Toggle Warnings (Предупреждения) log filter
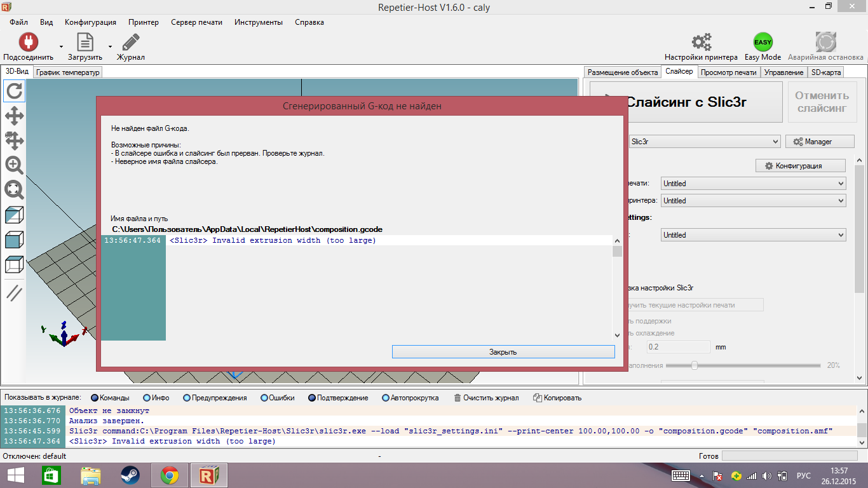 215,398
